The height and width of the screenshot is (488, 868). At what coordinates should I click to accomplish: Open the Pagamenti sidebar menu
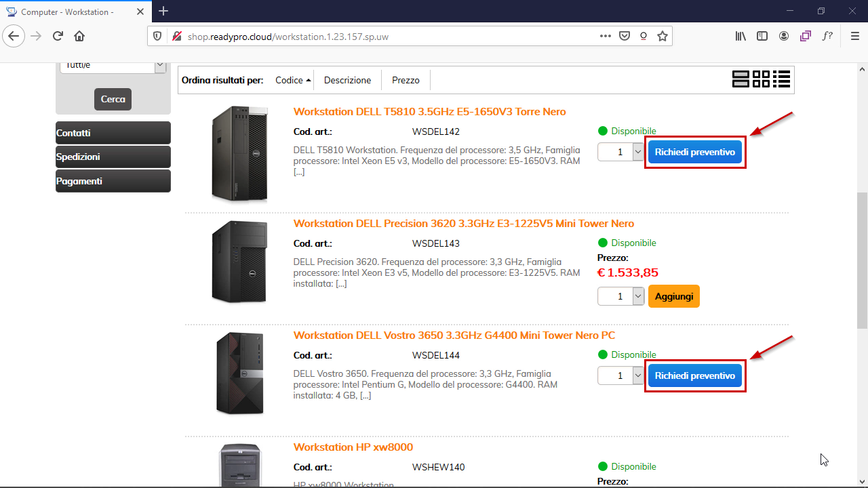tap(113, 181)
